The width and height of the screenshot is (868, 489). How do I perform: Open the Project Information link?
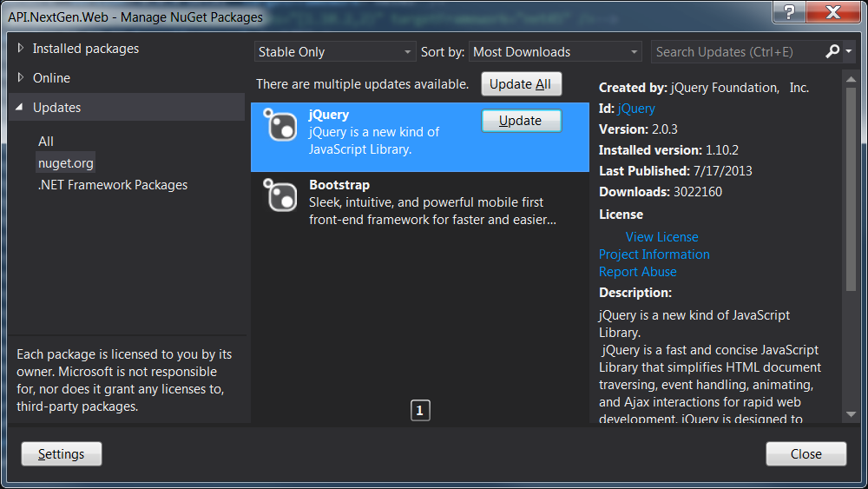pos(654,254)
